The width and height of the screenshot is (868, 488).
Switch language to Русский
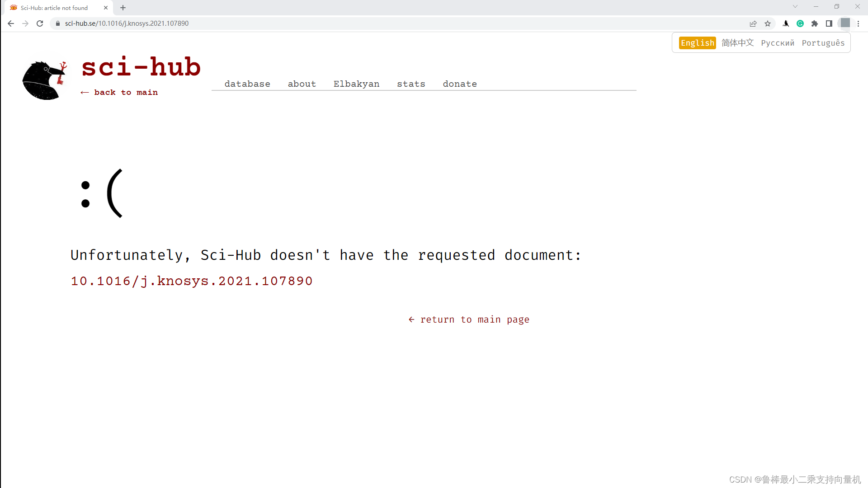(778, 43)
